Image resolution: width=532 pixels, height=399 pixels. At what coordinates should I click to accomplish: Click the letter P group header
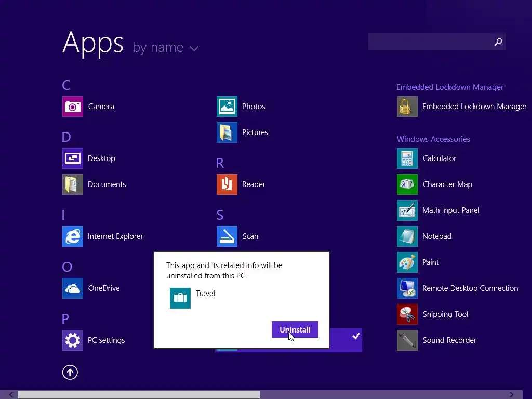[65, 319]
